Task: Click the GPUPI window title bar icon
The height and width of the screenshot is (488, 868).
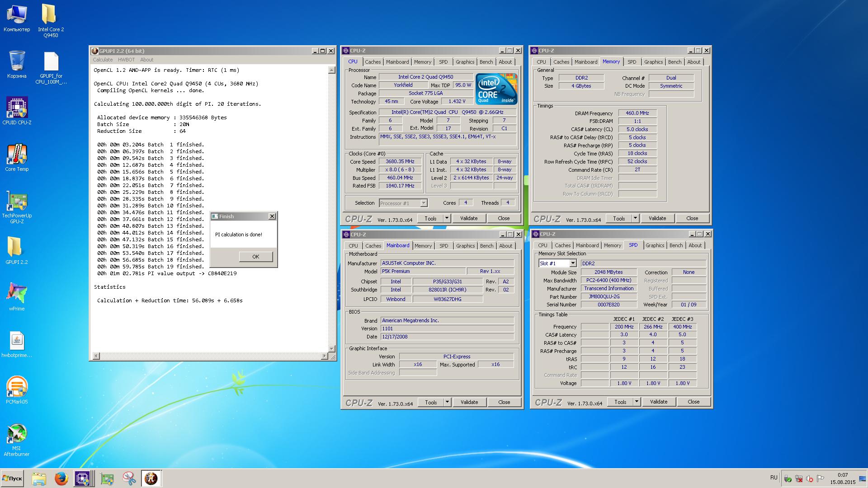Action: tap(94, 51)
